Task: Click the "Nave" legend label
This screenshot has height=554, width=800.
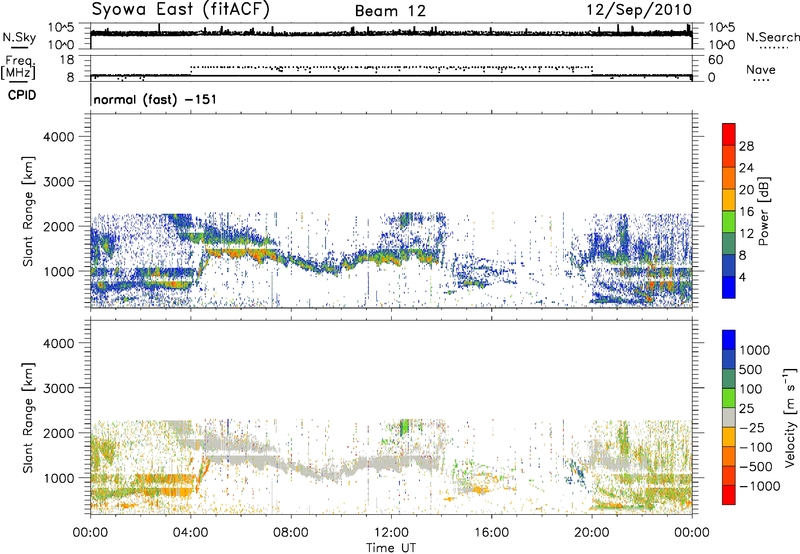Action: 761,69
